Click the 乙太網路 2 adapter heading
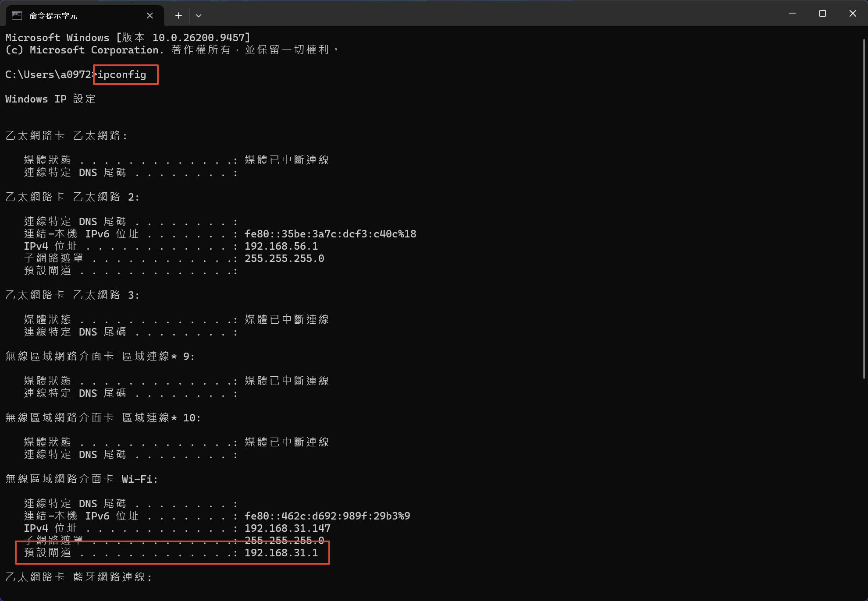The height and width of the screenshot is (601, 868). pos(72,197)
